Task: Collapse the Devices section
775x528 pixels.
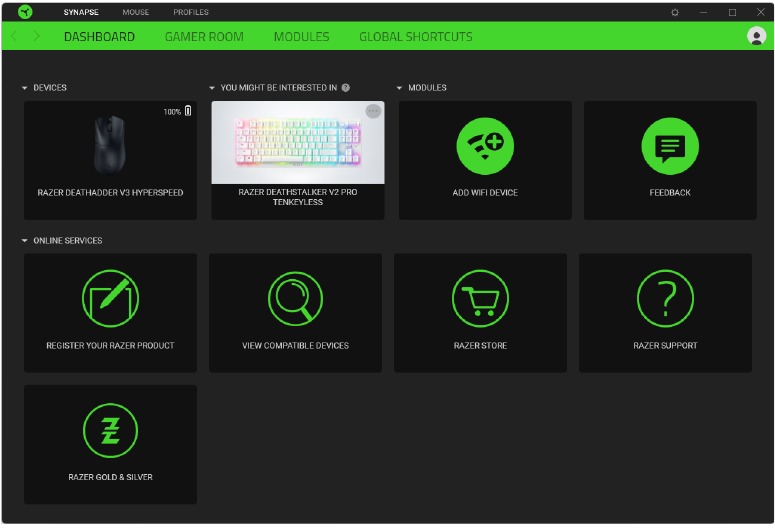Action: pyautogui.click(x=24, y=88)
